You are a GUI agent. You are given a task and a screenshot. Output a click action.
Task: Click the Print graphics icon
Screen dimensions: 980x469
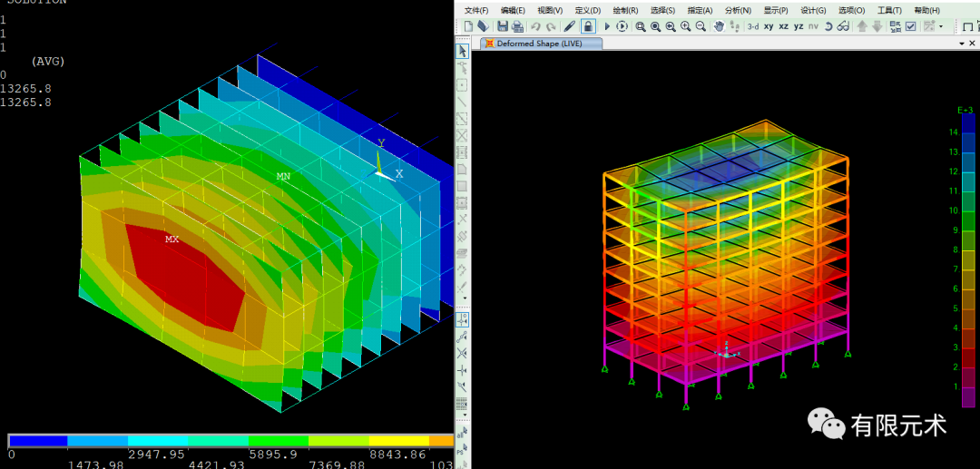(x=517, y=26)
